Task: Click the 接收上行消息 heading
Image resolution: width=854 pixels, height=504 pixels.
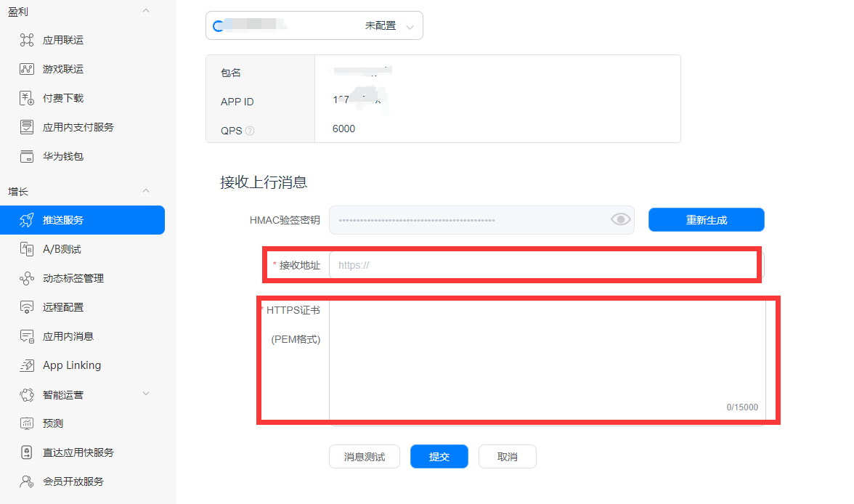Action: coord(264,182)
